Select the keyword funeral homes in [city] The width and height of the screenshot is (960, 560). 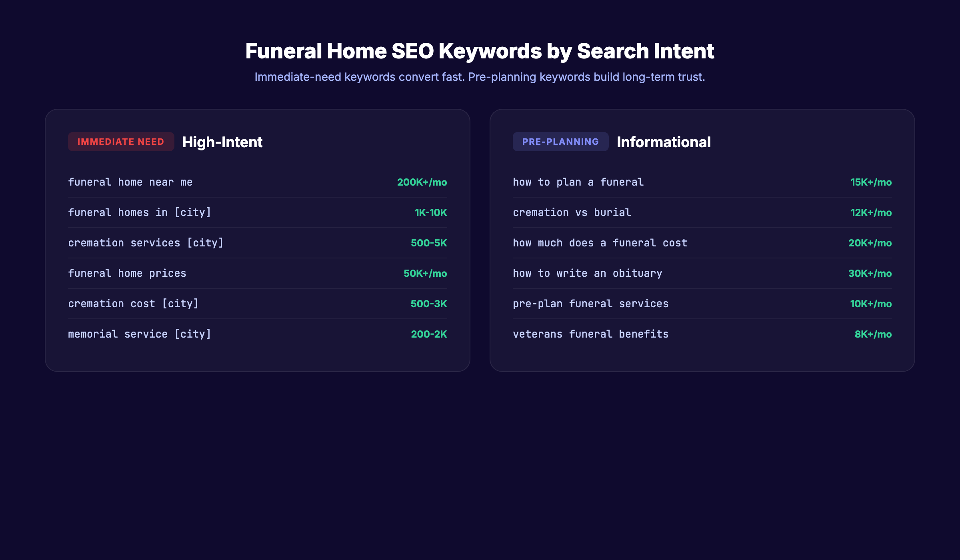coord(140,212)
